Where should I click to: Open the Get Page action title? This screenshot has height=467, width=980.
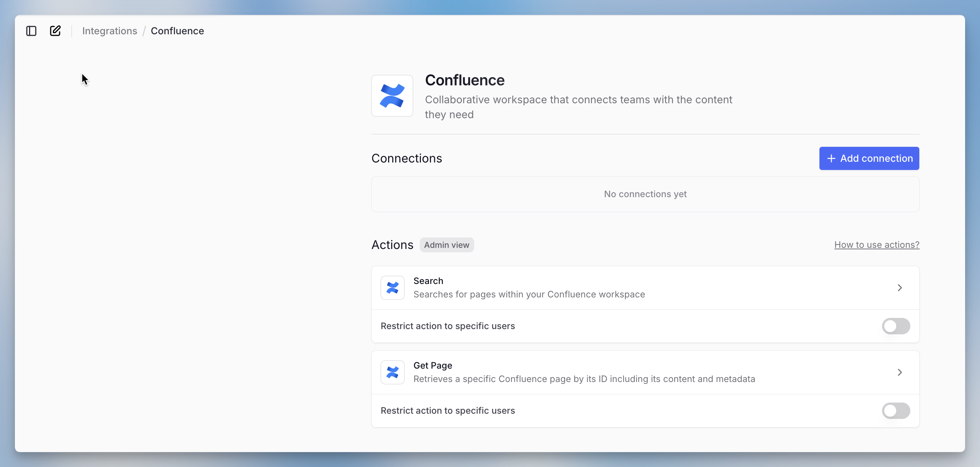[432, 365]
